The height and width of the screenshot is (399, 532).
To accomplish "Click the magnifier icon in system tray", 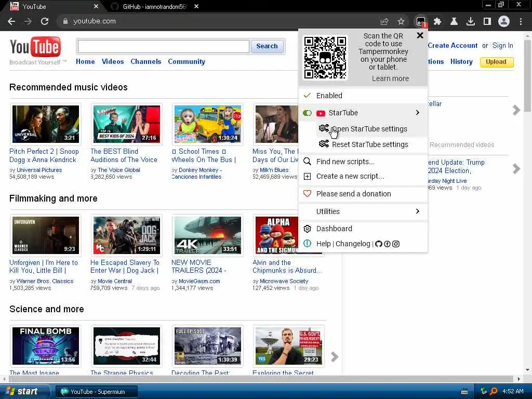I will click(494, 391).
